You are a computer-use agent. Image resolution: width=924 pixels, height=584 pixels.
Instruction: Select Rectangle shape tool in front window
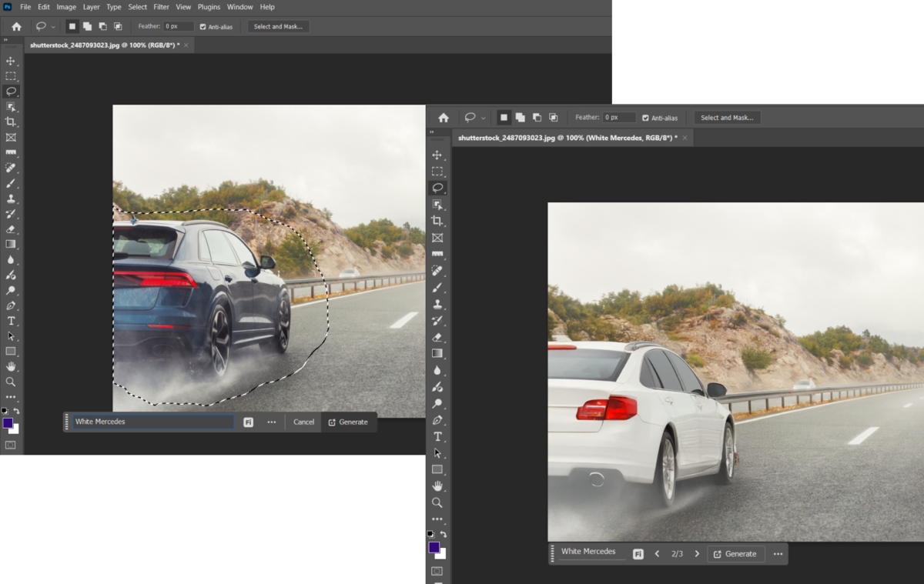[x=437, y=469]
